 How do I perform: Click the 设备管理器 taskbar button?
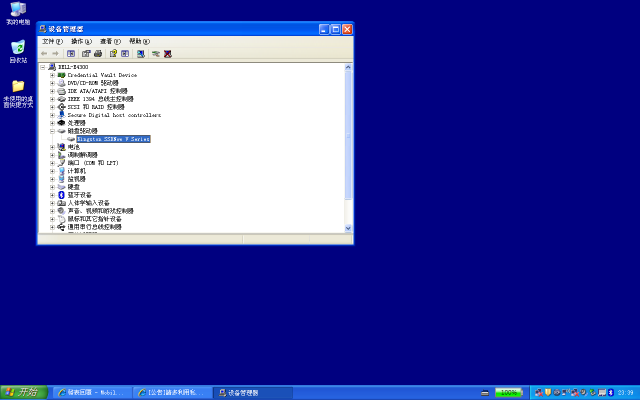point(253,393)
